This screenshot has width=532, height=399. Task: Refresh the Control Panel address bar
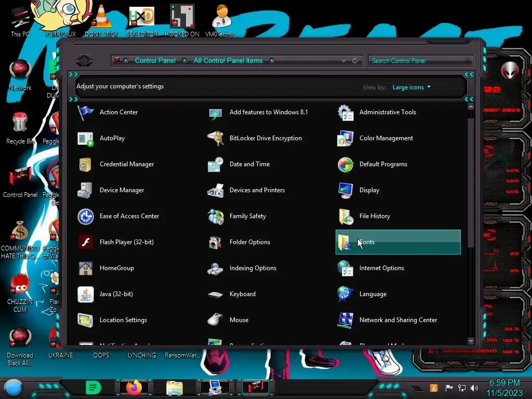pyautogui.click(x=355, y=61)
